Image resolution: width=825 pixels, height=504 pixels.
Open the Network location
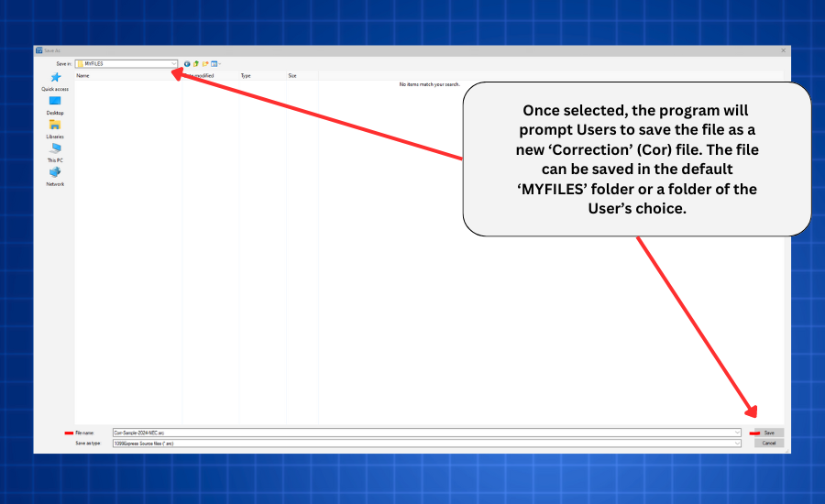pyautogui.click(x=55, y=175)
